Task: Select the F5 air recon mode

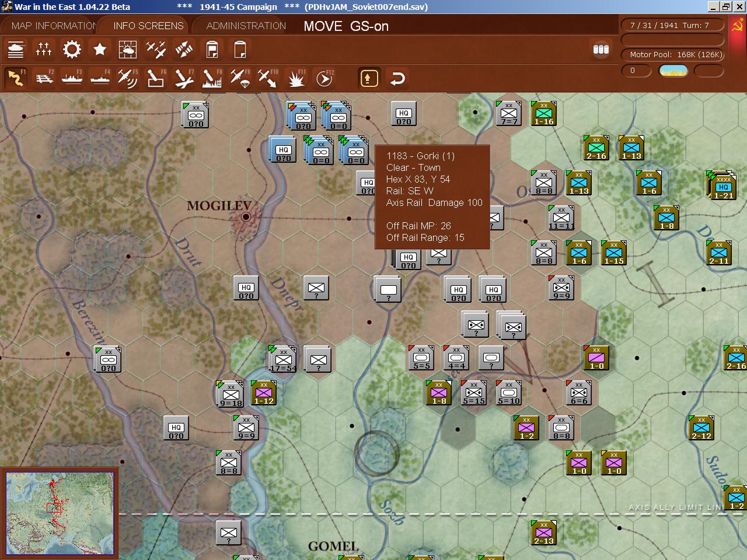Action: (x=128, y=78)
